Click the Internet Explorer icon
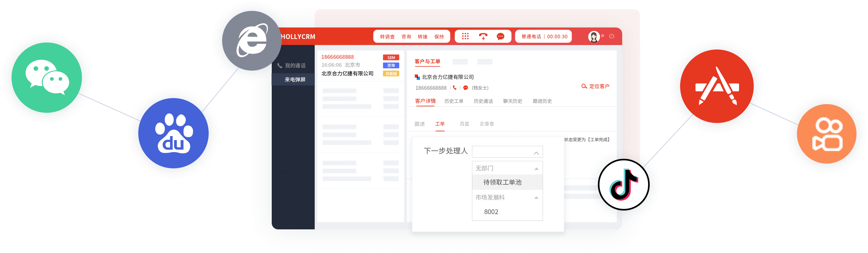 (252, 41)
